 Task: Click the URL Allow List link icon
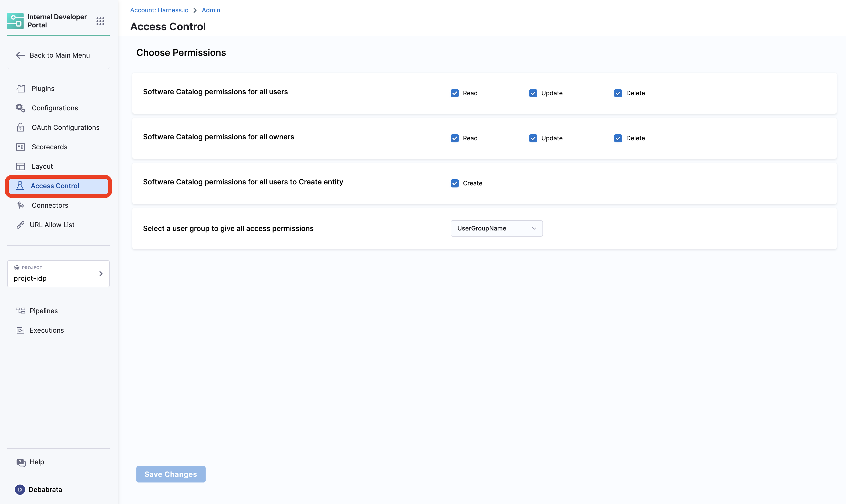coord(21,225)
